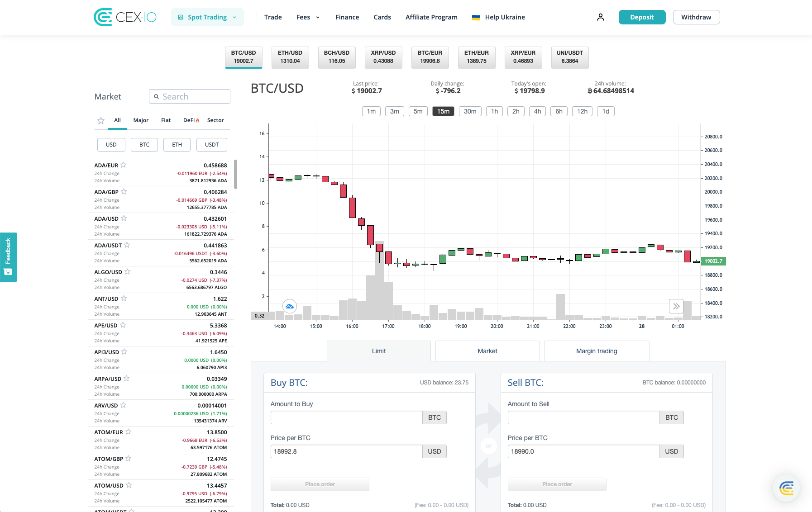Click the Deposit button
The width and height of the screenshot is (812, 512).
(642, 17)
